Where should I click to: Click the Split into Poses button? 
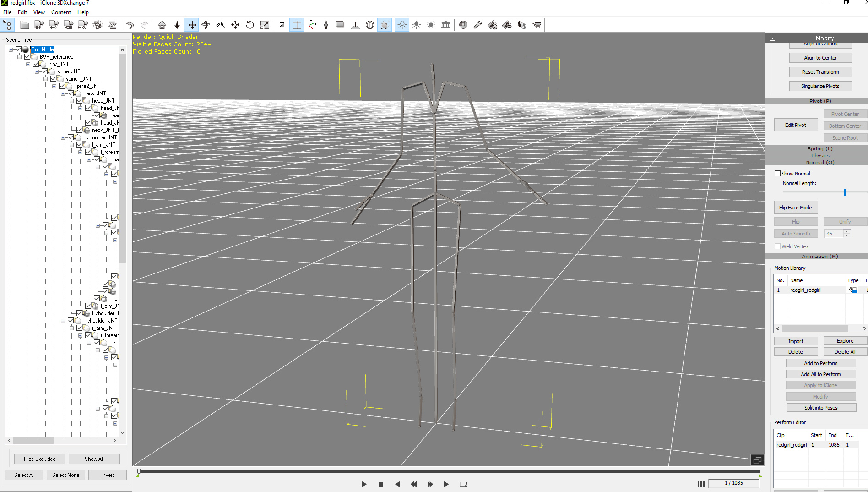(821, 408)
